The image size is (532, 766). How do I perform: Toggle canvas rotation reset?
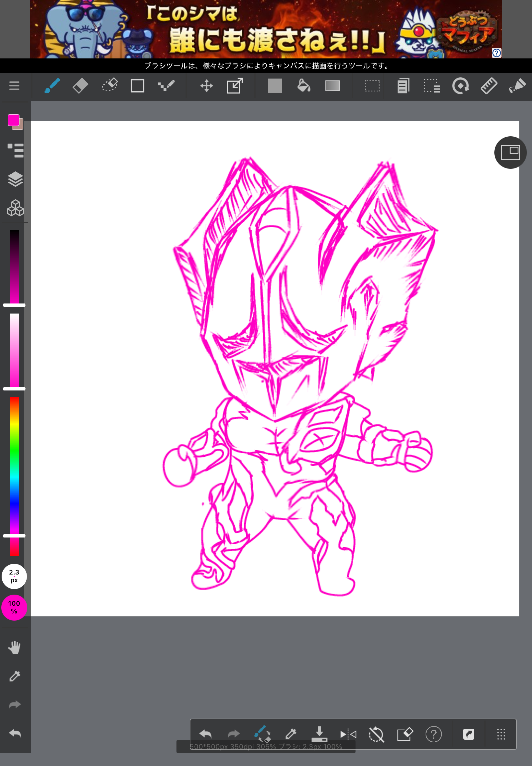click(376, 734)
